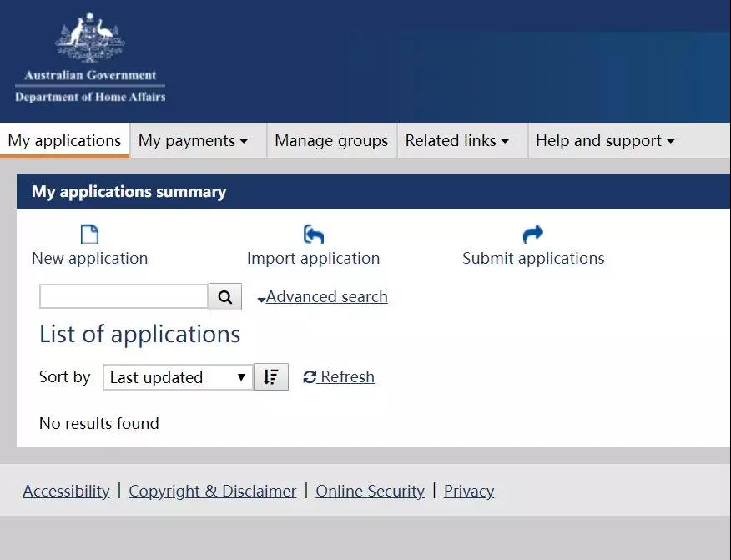
Task: Switch to the My applications tab
Action: pos(64,141)
